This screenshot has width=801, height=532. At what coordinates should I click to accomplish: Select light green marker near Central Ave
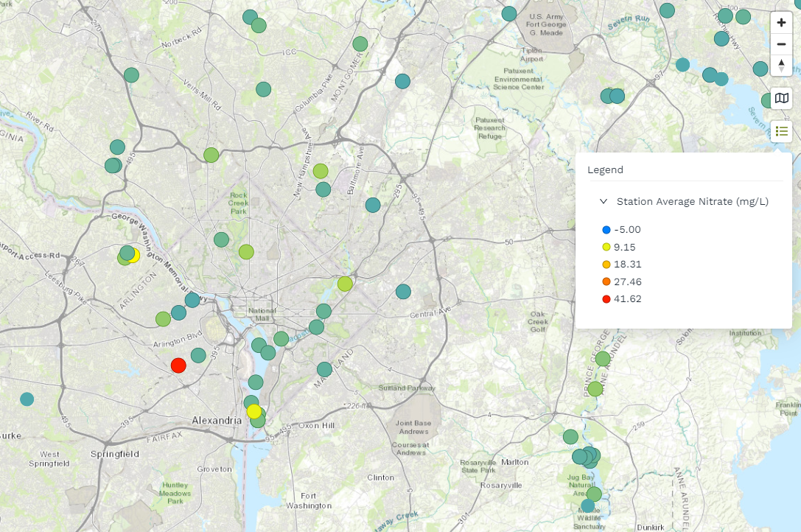click(345, 284)
